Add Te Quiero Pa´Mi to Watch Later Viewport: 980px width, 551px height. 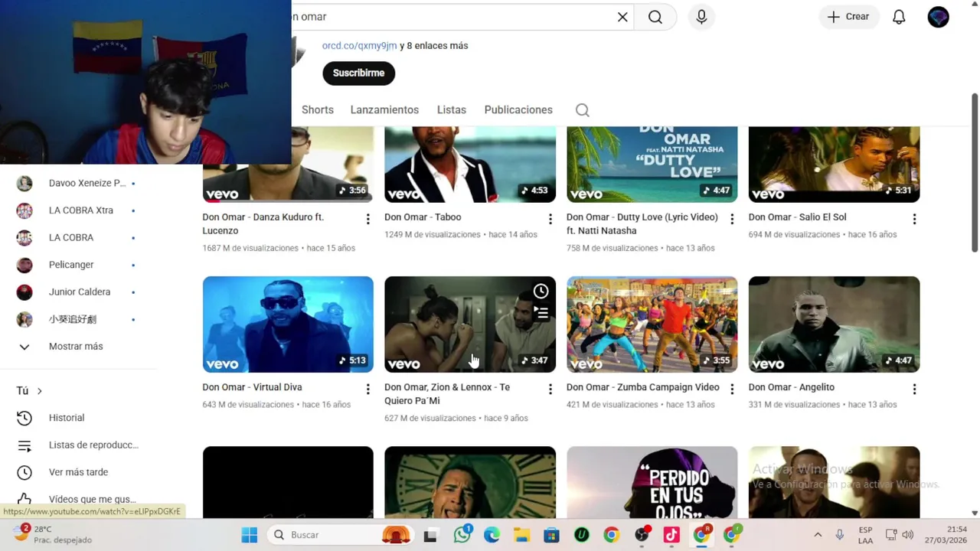pos(541,291)
